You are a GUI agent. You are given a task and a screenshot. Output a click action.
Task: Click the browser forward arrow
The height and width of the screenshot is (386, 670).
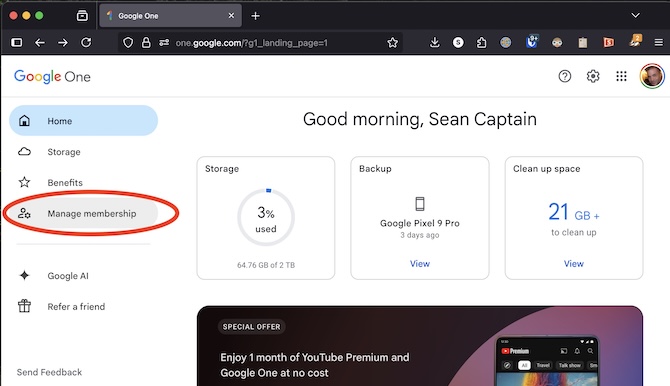pos(63,42)
